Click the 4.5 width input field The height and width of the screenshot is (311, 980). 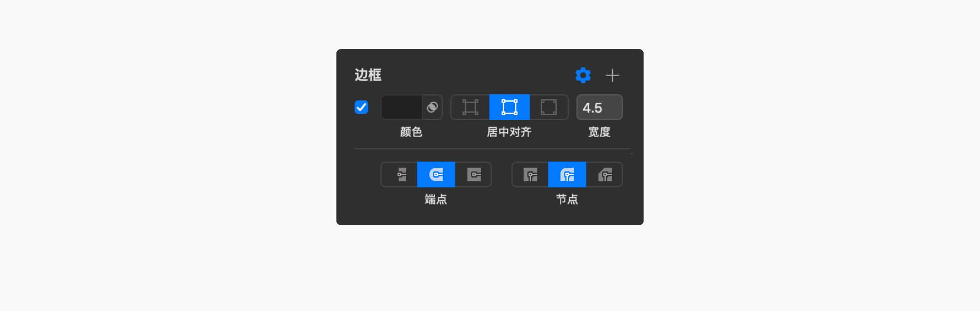pos(599,107)
